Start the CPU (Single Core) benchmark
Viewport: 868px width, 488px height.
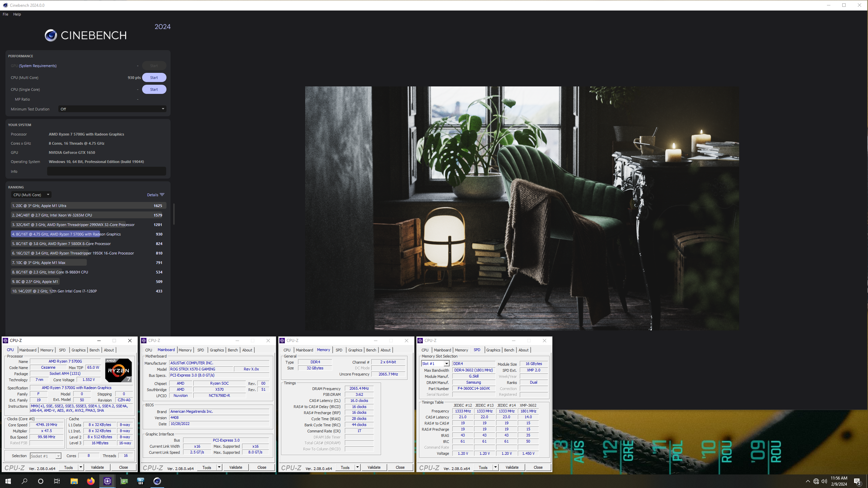pyautogui.click(x=154, y=89)
